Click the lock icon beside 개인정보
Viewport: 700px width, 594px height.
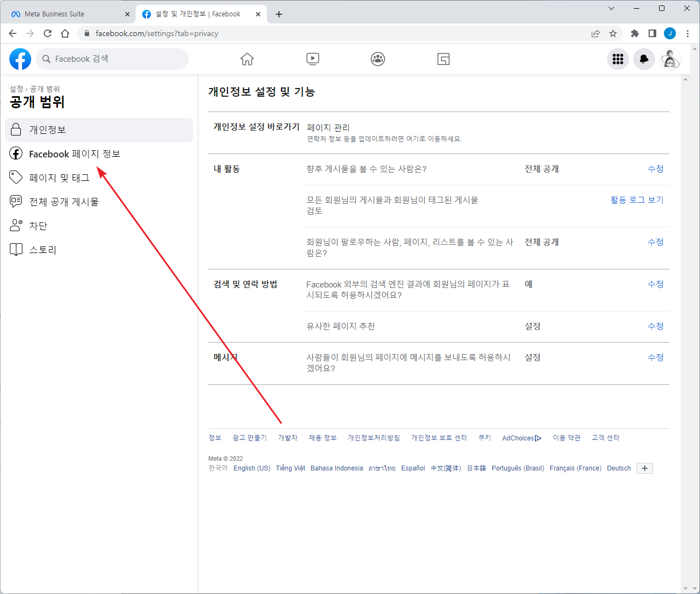click(x=16, y=130)
